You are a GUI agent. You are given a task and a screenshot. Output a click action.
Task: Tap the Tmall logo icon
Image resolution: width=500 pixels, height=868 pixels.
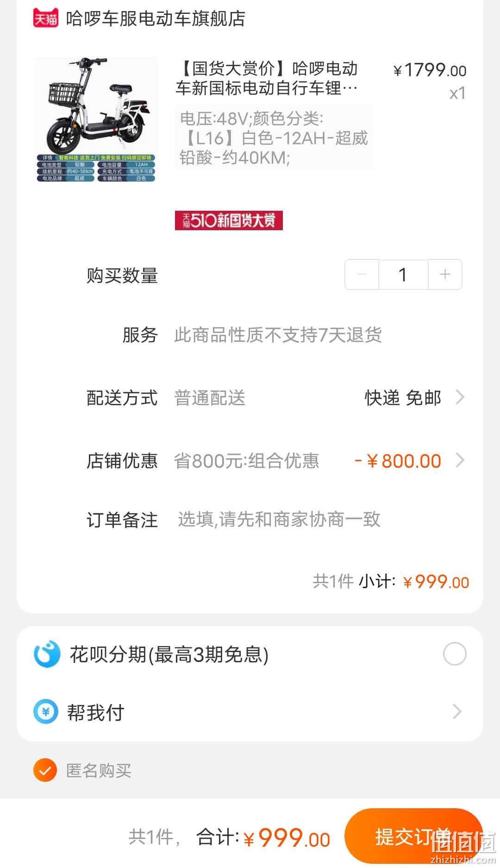tap(46, 18)
